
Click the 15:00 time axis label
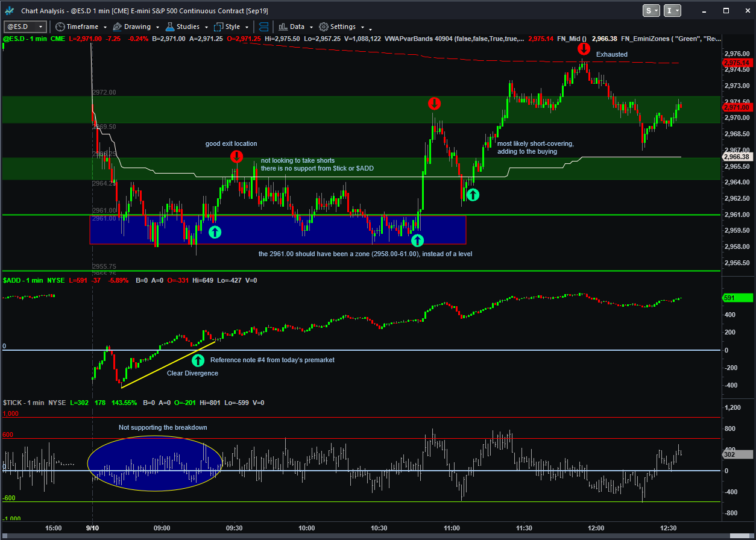[54, 527]
